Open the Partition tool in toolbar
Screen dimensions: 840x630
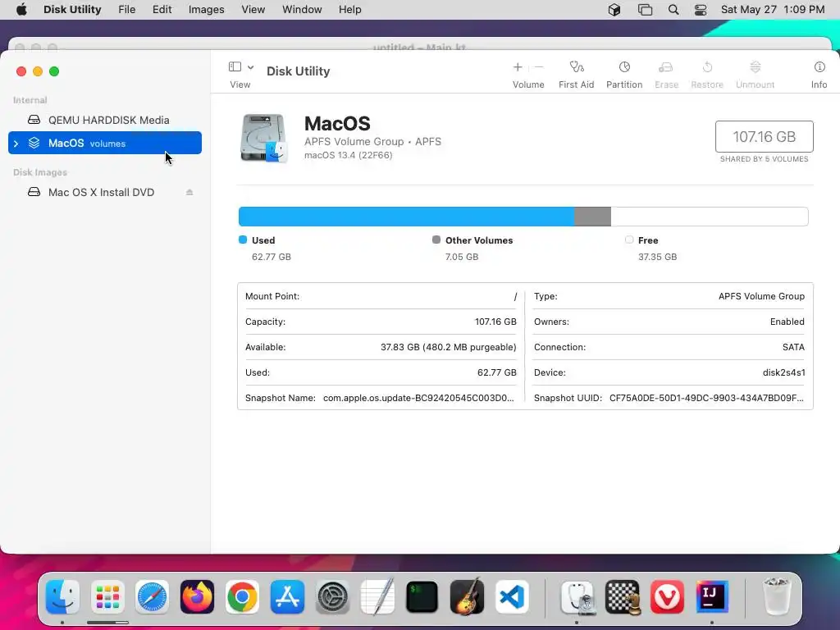point(624,67)
